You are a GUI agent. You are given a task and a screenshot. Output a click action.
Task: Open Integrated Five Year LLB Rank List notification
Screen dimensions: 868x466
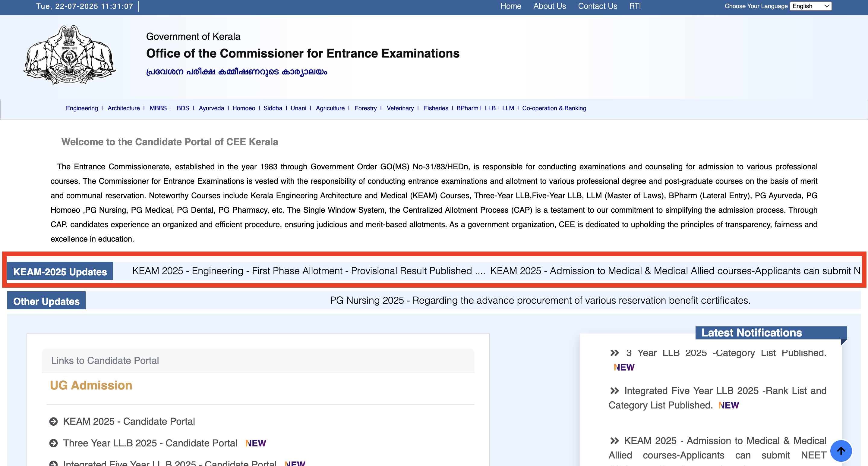[x=718, y=398]
